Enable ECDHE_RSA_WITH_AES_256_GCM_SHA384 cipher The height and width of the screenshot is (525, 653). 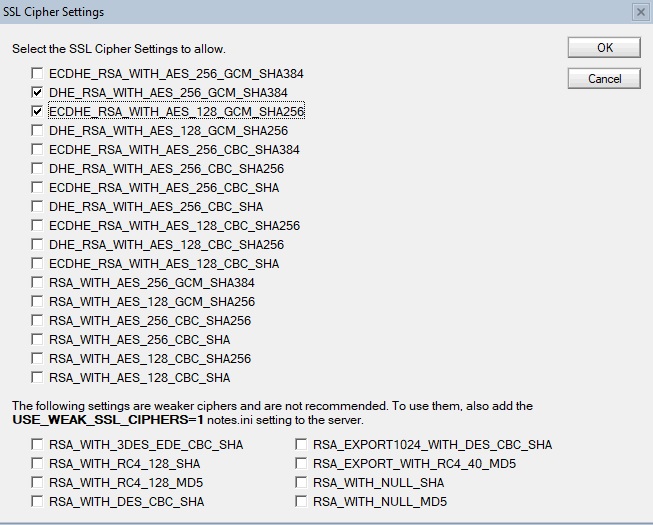tap(37, 73)
